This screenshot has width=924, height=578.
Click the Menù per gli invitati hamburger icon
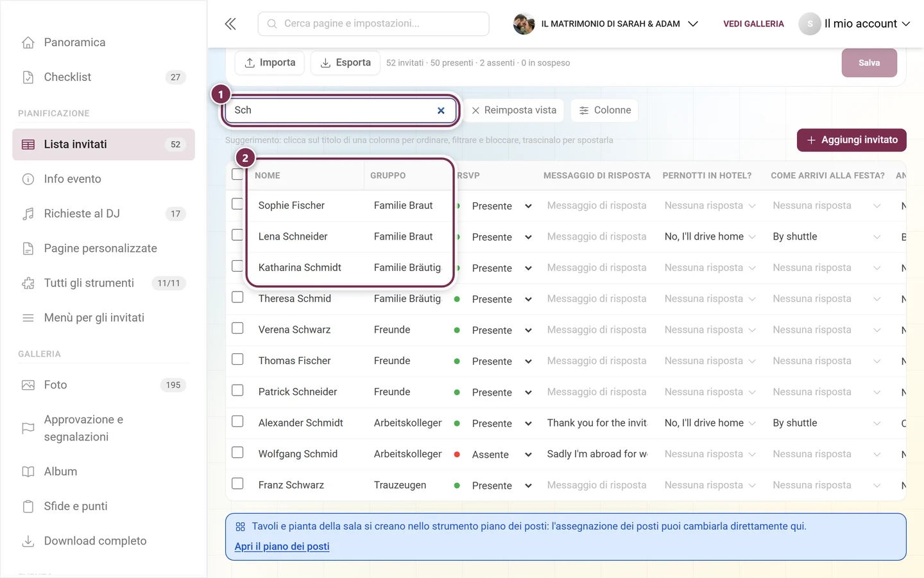[x=28, y=318]
